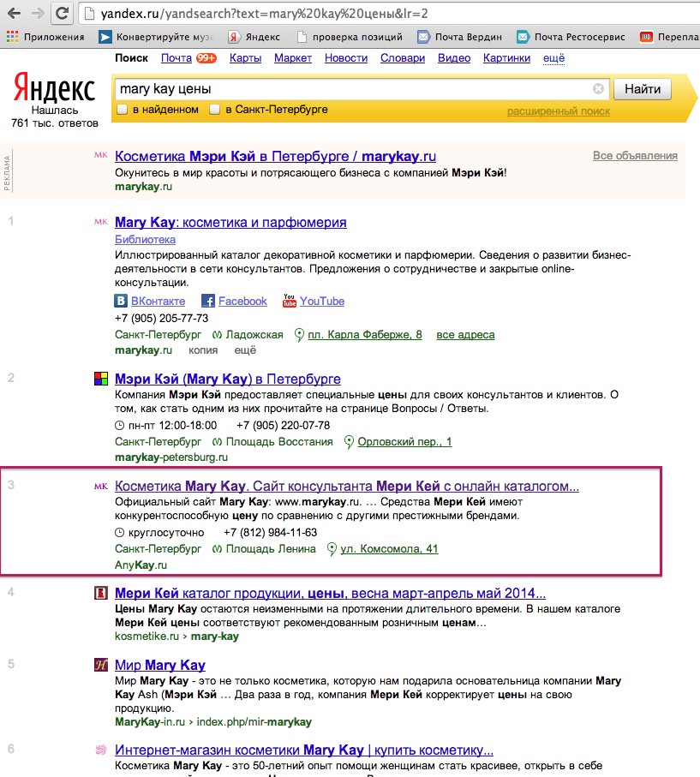Open ad 'Косметика Мэри Кэй в Петербурге'
The image size is (700, 777).
tap(276, 157)
